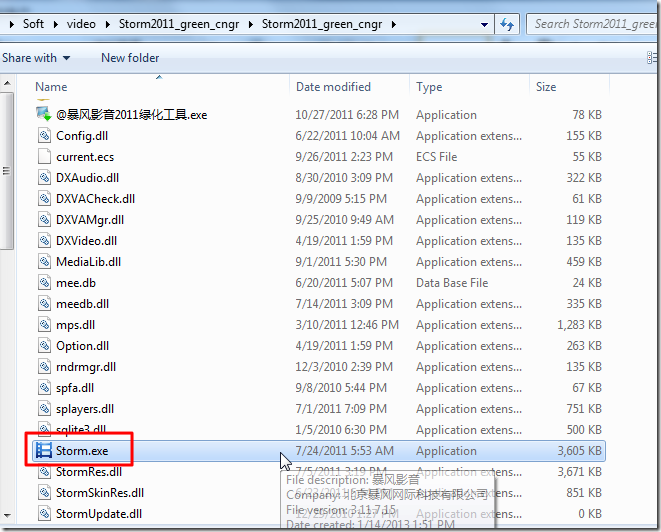Sort by Size column header
The image size is (661, 532).
pyautogui.click(x=546, y=87)
